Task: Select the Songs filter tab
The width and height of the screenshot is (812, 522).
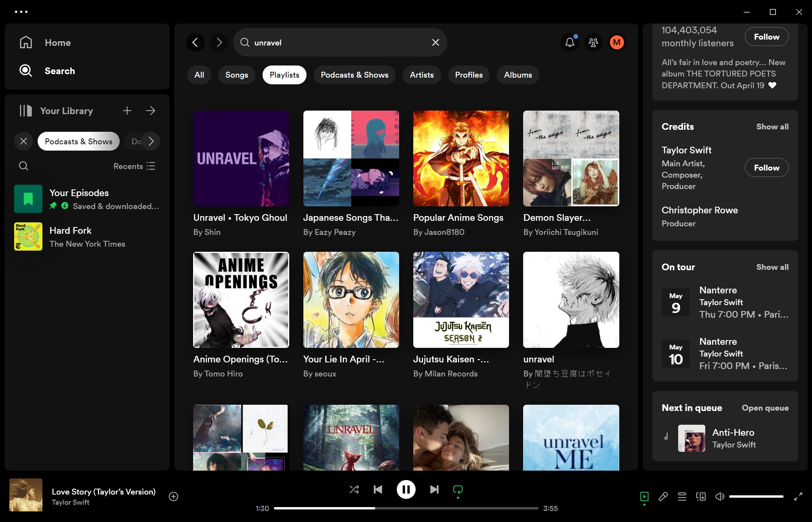Action: coord(237,75)
